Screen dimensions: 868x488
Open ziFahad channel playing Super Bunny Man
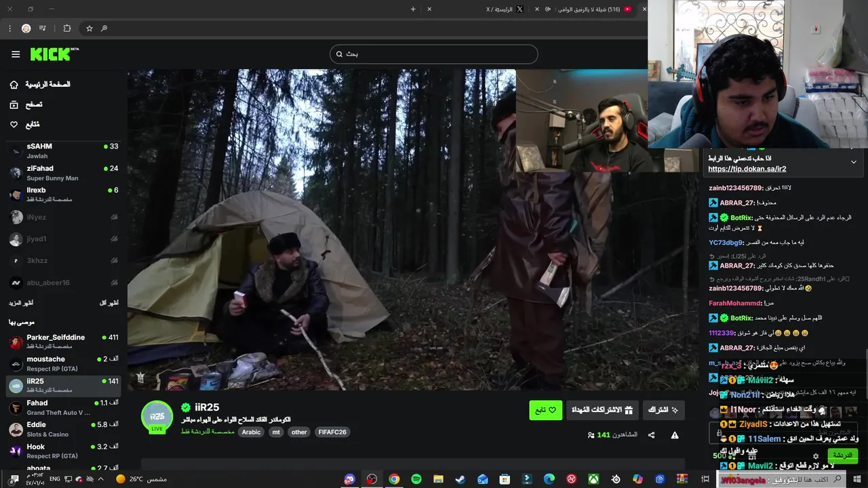[x=64, y=173]
